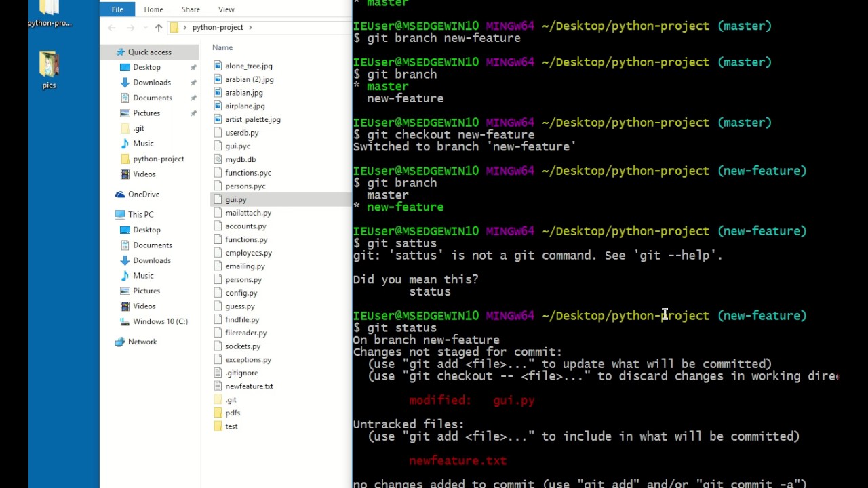The image size is (868, 488).
Task: Click the Network icon in the navigation pane
Action: (120, 342)
